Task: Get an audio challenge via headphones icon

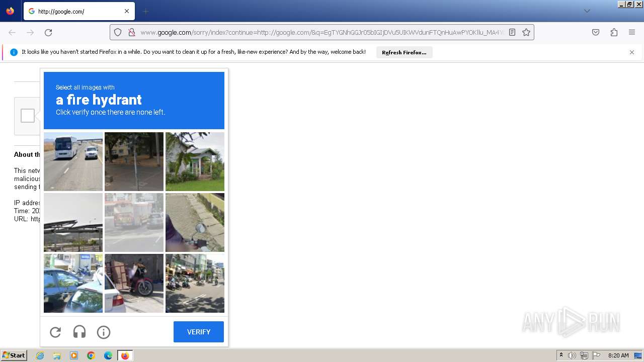Action: point(79,332)
